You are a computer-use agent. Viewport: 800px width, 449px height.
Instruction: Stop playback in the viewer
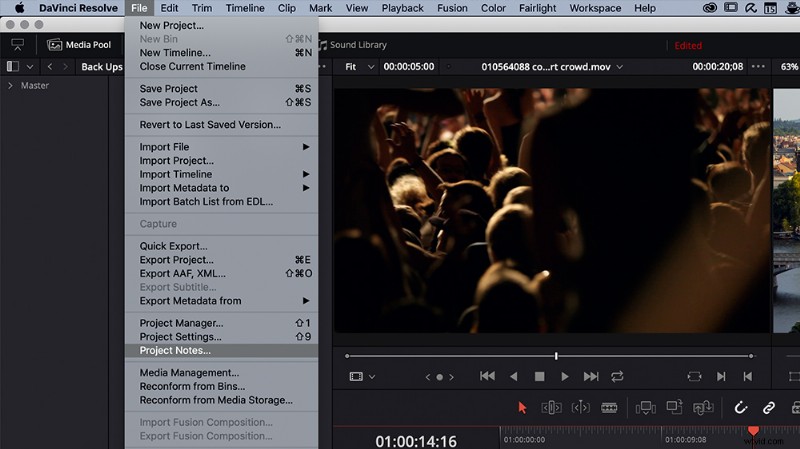pyautogui.click(x=539, y=377)
